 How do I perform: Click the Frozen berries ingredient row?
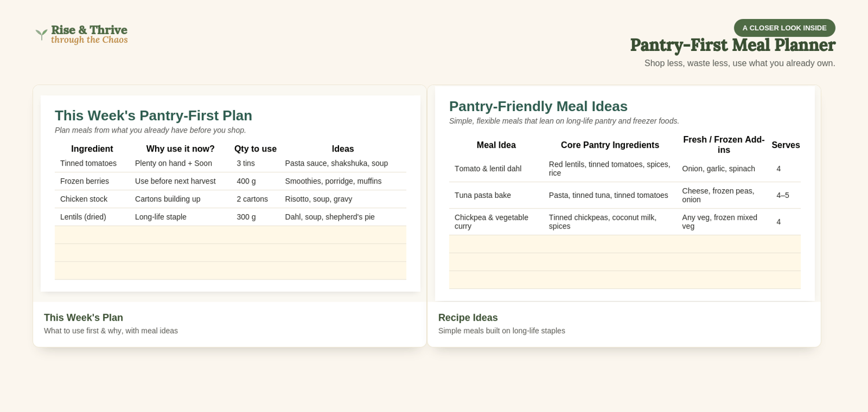coord(230,181)
